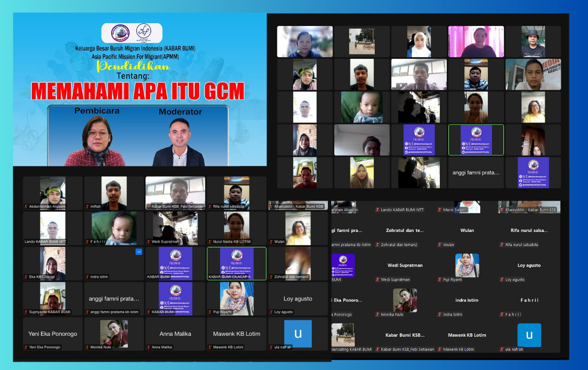Screen dimensions: 588x370
Task: Select the green-outlined KABAR BUMI CILACAP tile
Action: tap(237, 263)
